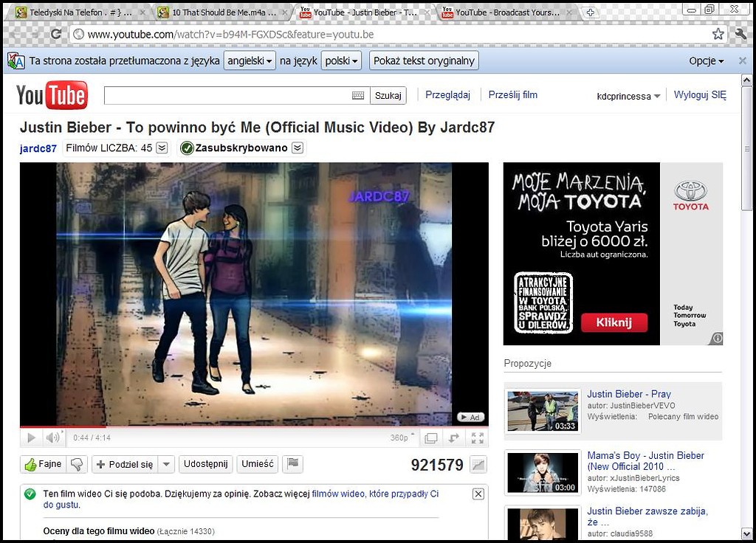Image resolution: width=756 pixels, height=543 pixels.
Task: Open the translation Opcje menu
Action: tap(707, 60)
